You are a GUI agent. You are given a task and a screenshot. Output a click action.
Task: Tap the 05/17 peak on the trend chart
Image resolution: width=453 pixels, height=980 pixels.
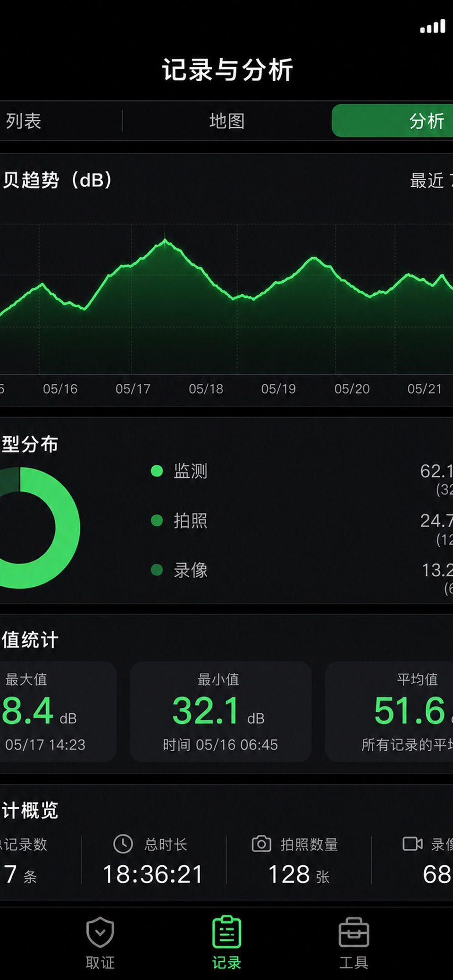click(165, 241)
